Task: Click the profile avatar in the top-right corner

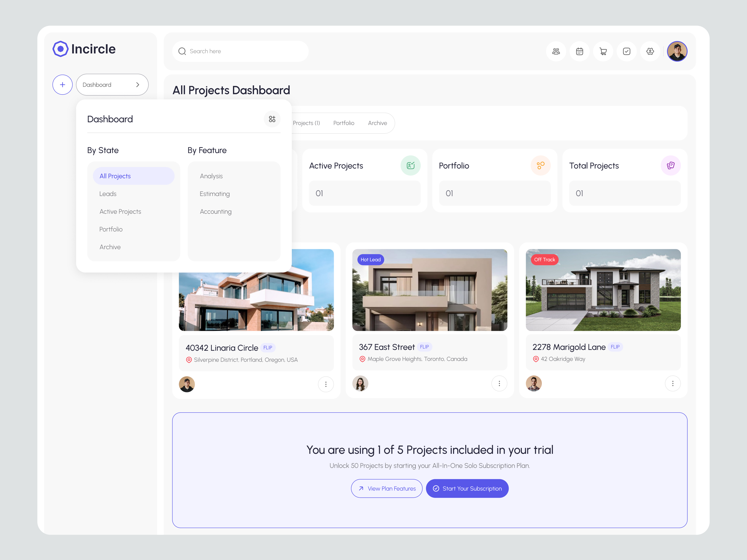Action: 677,51
